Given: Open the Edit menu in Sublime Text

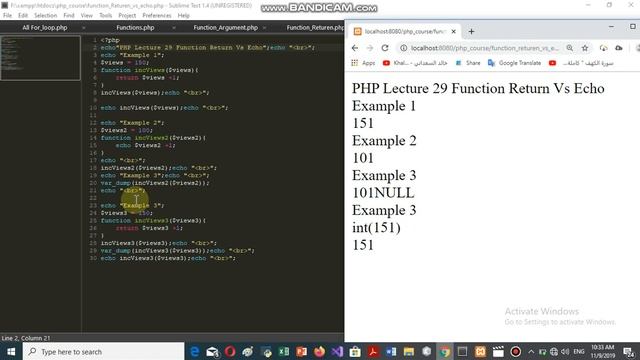Looking at the screenshot, I should pyautogui.click(x=23, y=16).
